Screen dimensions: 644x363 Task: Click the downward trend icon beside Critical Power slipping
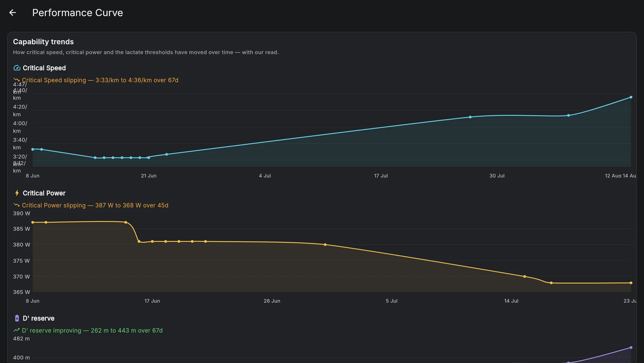16,205
